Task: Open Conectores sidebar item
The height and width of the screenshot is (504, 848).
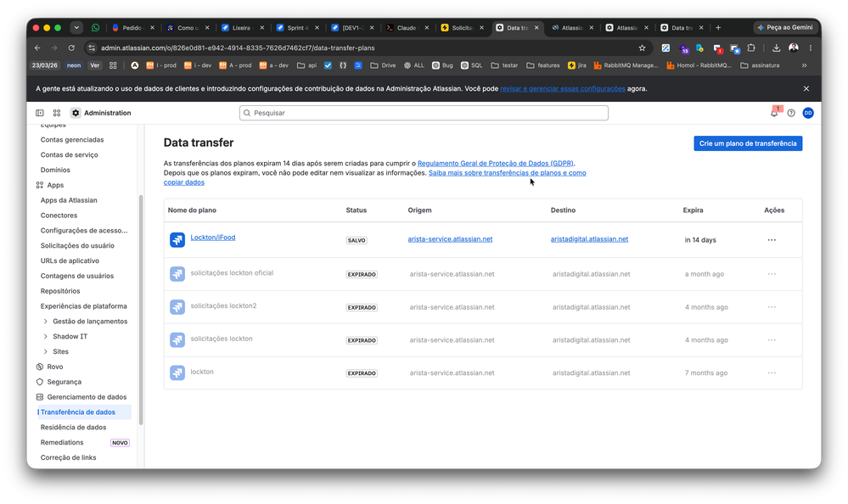Action: click(x=59, y=216)
